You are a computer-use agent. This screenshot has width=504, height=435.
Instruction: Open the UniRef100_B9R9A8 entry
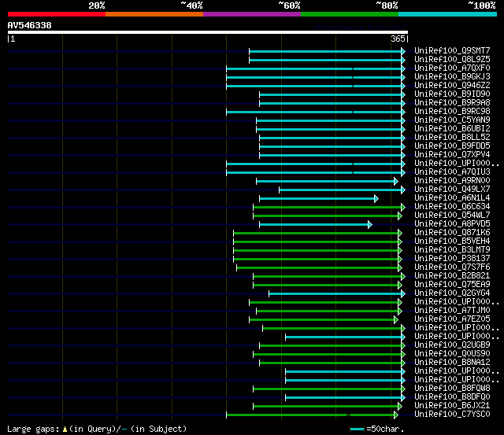pos(452,103)
